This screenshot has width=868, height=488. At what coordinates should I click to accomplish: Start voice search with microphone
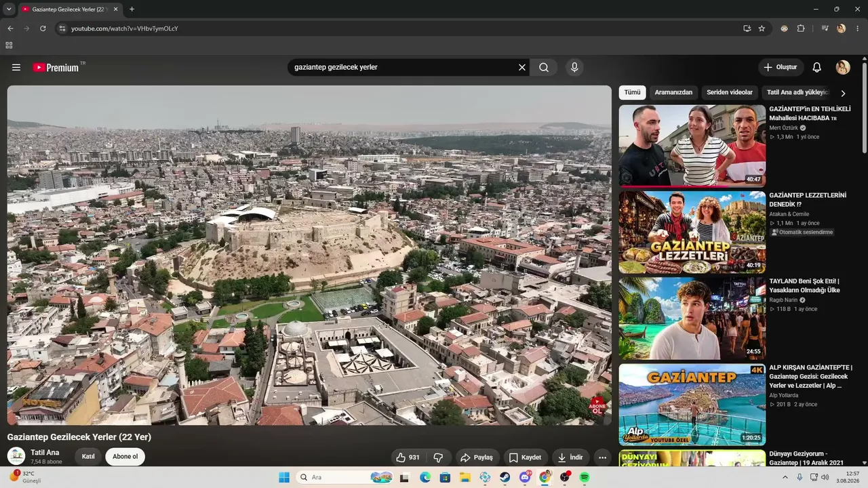tap(574, 67)
